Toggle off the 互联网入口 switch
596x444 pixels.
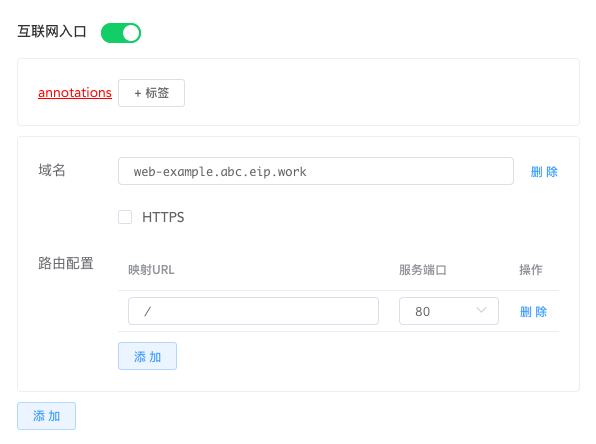tap(121, 33)
